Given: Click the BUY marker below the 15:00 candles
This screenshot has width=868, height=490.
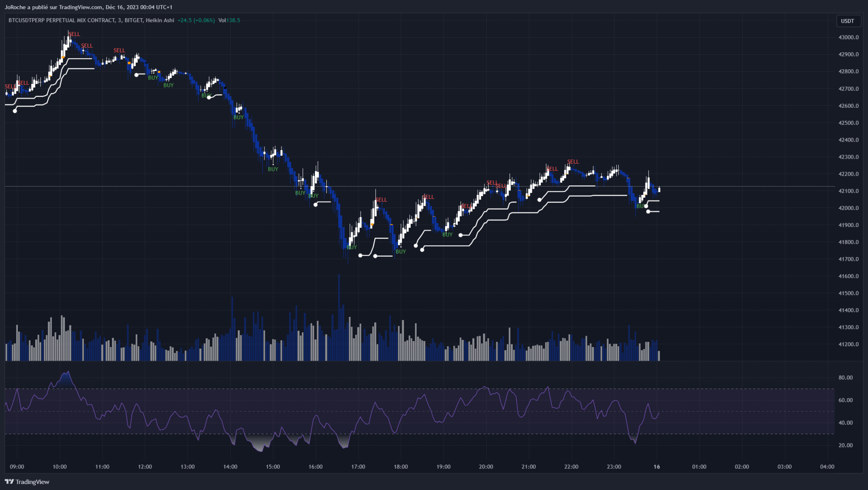Looking at the screenshot, I should tap(273, 169).
